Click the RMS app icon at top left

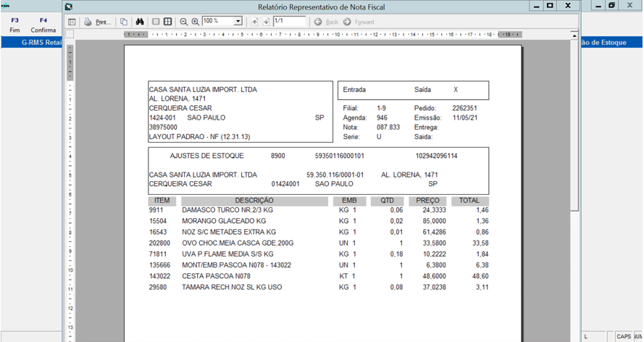5,6
